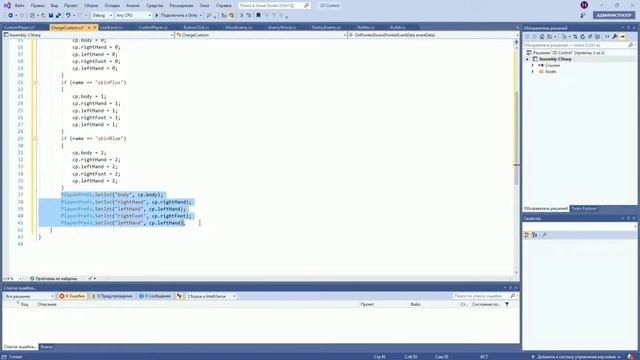Toggle the build-and-IntelliSense filter icon

point(179,296)
